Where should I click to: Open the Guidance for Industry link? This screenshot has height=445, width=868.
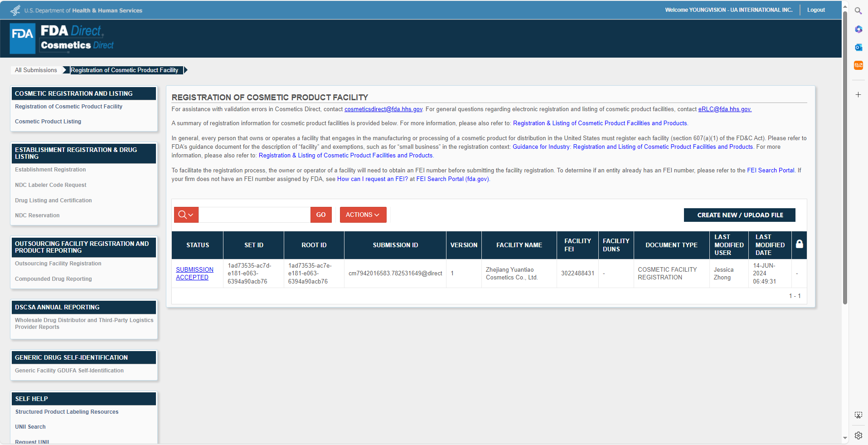tap(633, 147)
